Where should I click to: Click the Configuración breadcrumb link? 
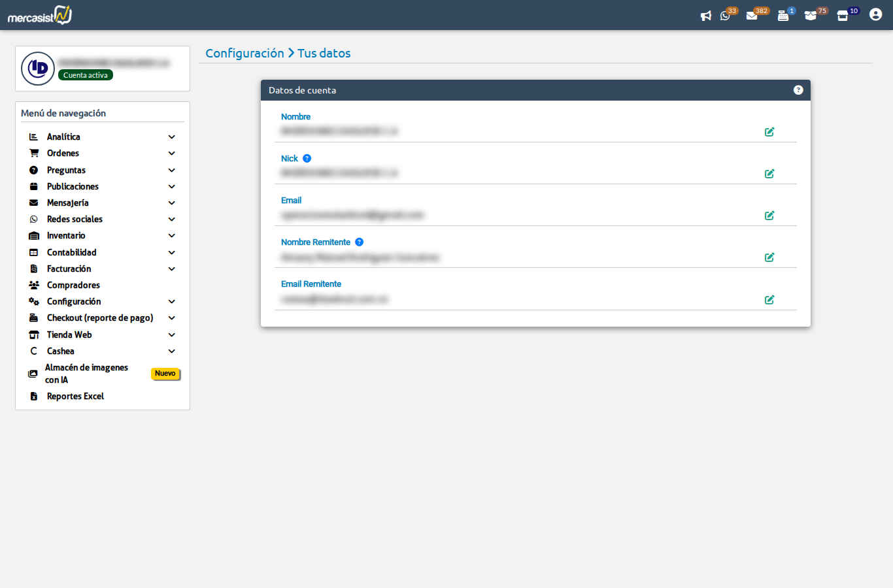tap(244, 54)
